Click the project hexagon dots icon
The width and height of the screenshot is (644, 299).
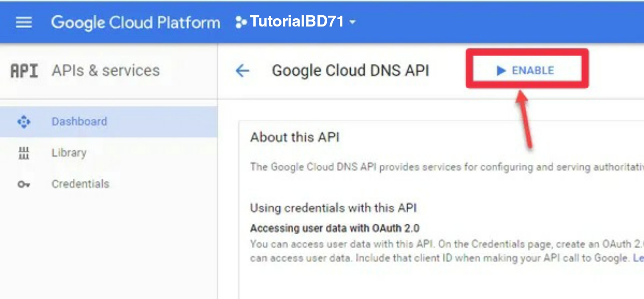tap(241, 22)
